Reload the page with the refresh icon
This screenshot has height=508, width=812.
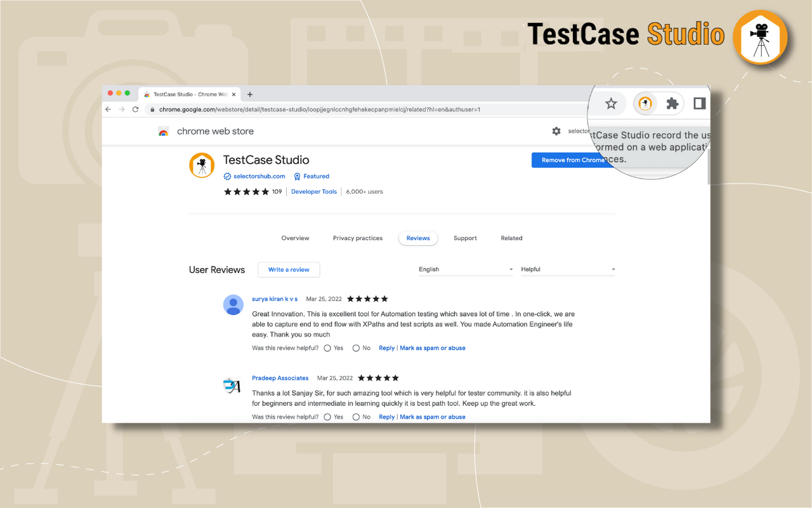click(x=135, y=109)
